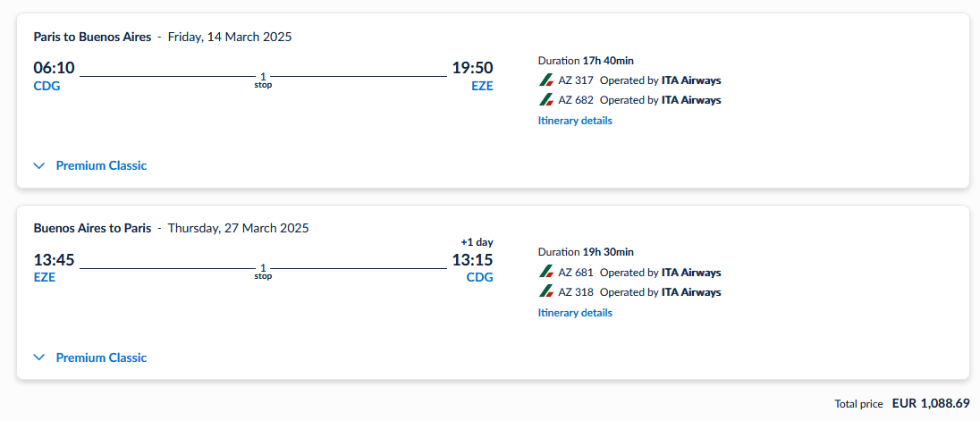Click the 1 stop marker on the return route line
980x421 pixels.
tap(263, 272)
